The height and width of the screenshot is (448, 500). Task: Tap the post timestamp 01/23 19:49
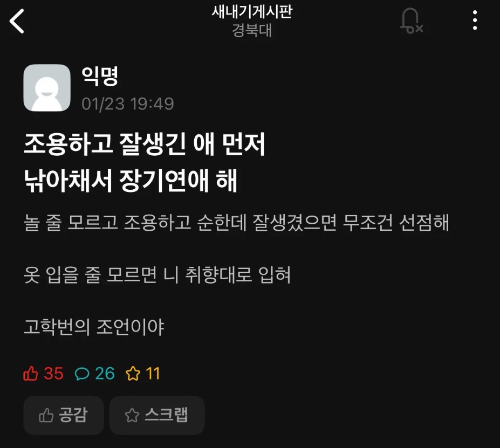point(127,104)
